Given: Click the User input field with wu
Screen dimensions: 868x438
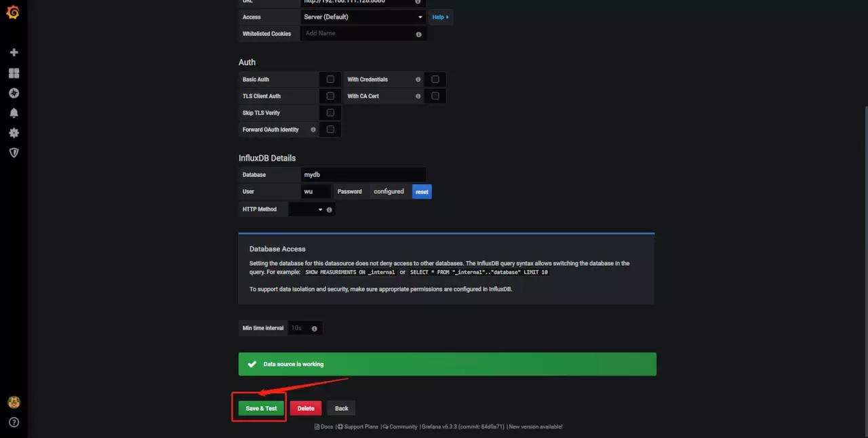Looking at the screenshot, I should click(316, 192).
